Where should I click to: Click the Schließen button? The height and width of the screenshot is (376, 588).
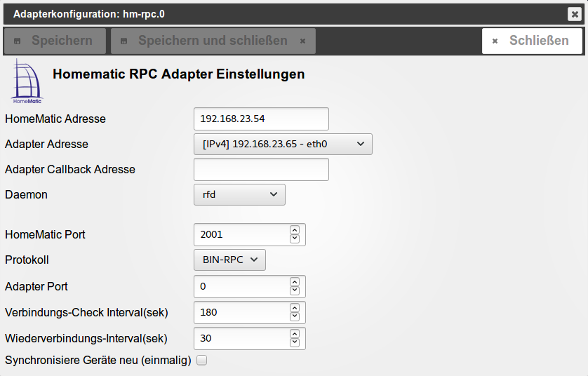(x=532, y=41)
